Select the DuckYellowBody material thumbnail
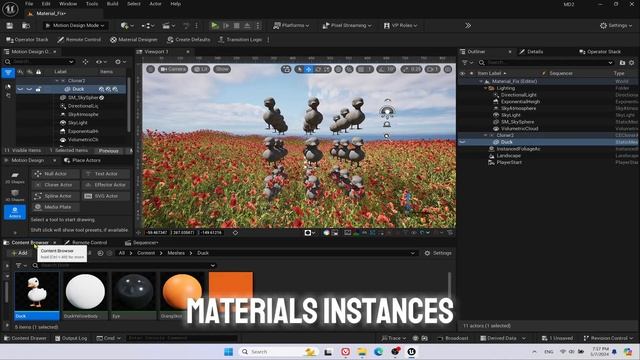640x360 pixels. point(85,296)
